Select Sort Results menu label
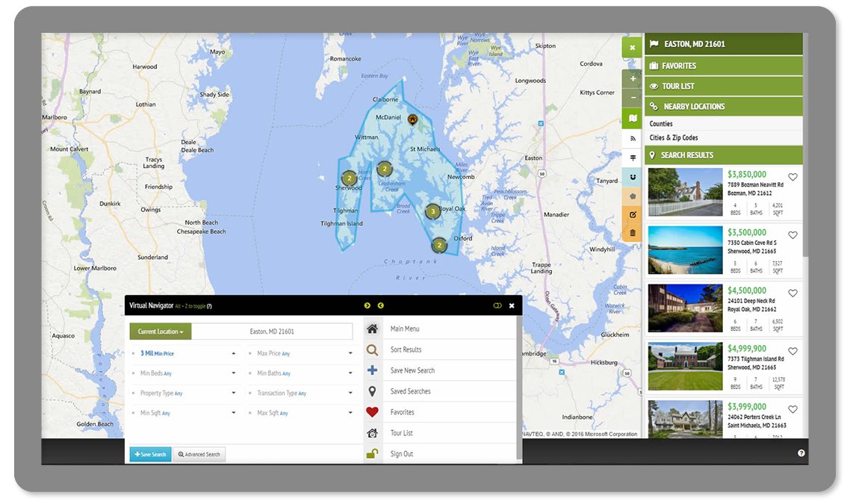 [406, 349]
